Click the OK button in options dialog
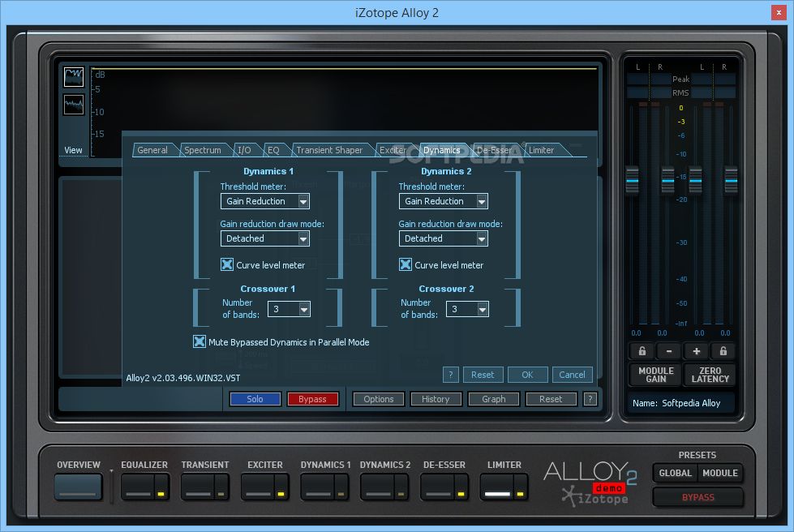The image size is (794, 532). click(528, 375)
